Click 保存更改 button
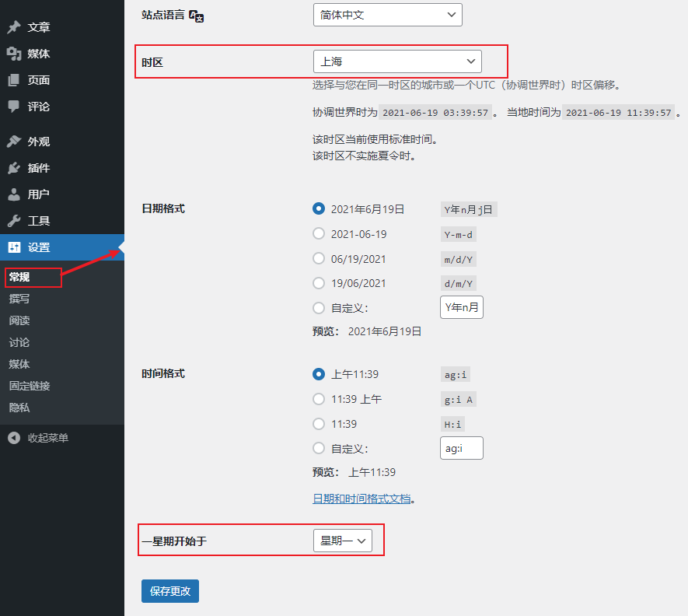Screen dimensions: 688x616 [x=170, y=591]
